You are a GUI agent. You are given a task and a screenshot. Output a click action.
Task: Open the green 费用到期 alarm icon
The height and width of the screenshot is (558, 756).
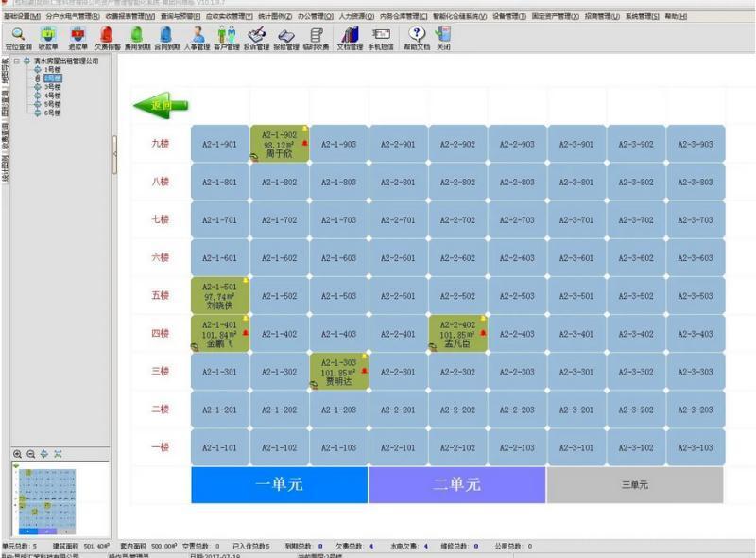coord(137,38)
